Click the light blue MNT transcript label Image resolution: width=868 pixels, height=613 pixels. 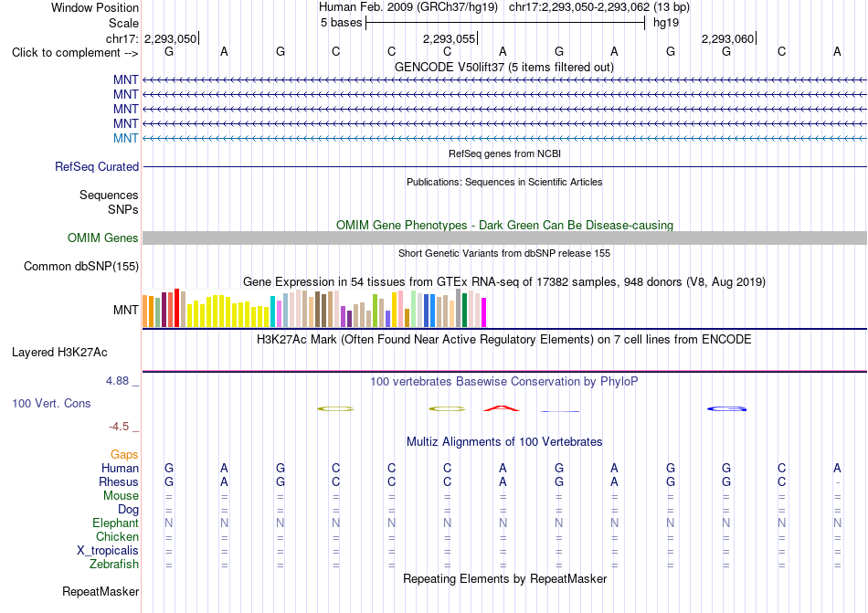(126, 138)
